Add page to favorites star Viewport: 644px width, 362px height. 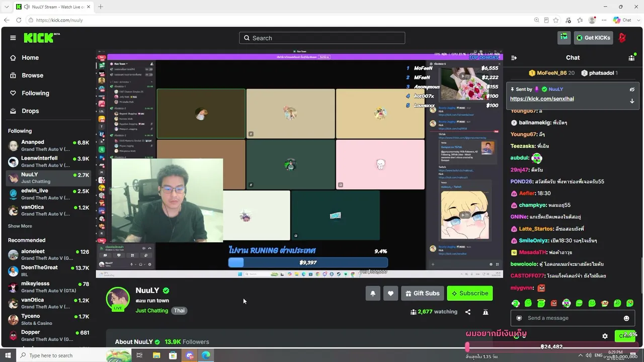556,20
